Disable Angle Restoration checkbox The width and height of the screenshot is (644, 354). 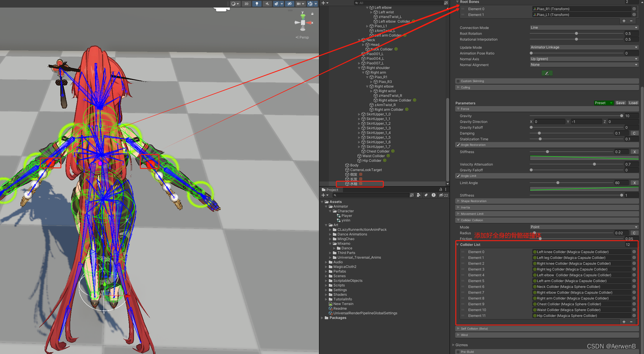(458, 145)
